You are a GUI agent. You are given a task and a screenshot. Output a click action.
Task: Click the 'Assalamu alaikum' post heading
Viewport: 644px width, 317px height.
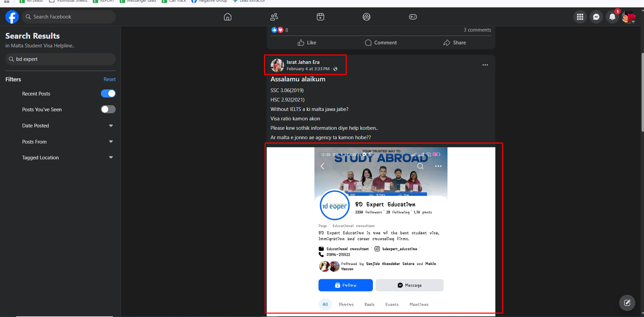tap(298, 79)
